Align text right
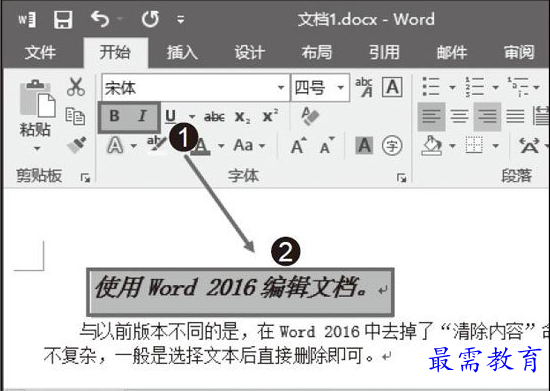 point(487,116)
